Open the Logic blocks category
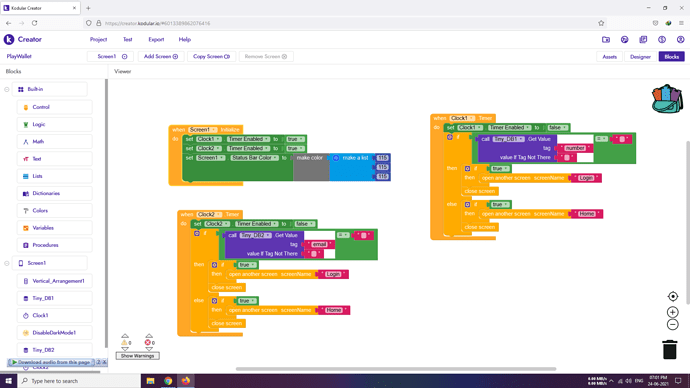This screenshot has width=690, height=388. tap(54, 124)
